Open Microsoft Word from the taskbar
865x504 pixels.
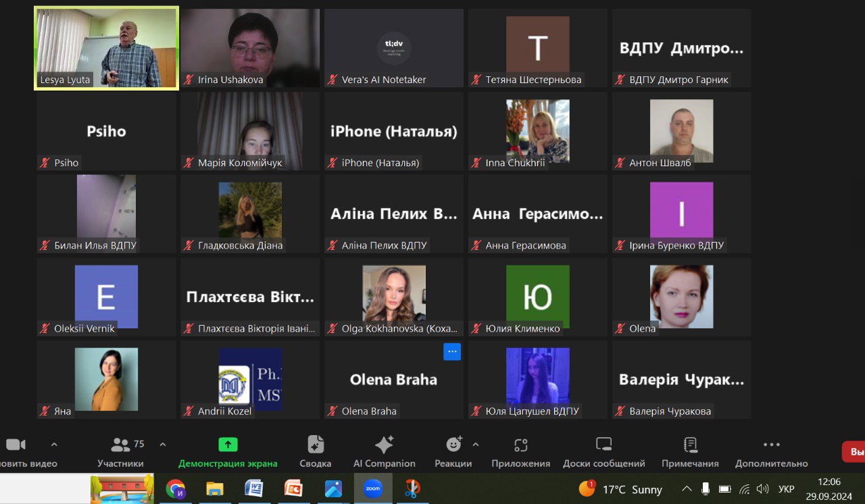(254, 488)
